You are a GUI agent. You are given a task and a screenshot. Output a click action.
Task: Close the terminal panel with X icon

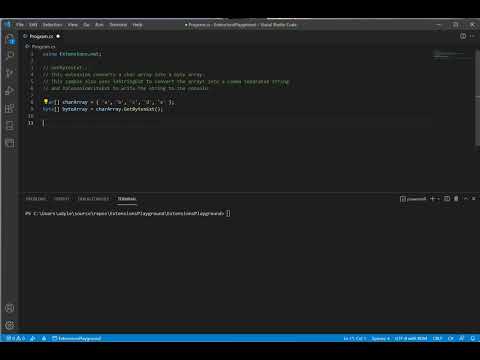[474, 199]
